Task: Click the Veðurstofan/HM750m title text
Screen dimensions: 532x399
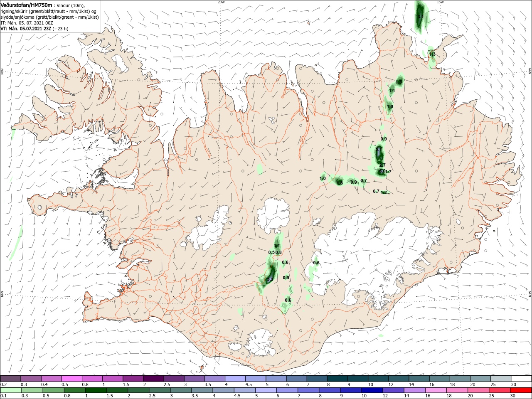Action: (26, 5)
